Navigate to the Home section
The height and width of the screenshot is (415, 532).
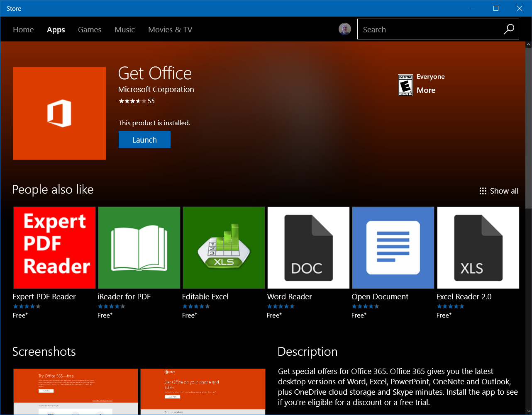click(x=23, y=29)
